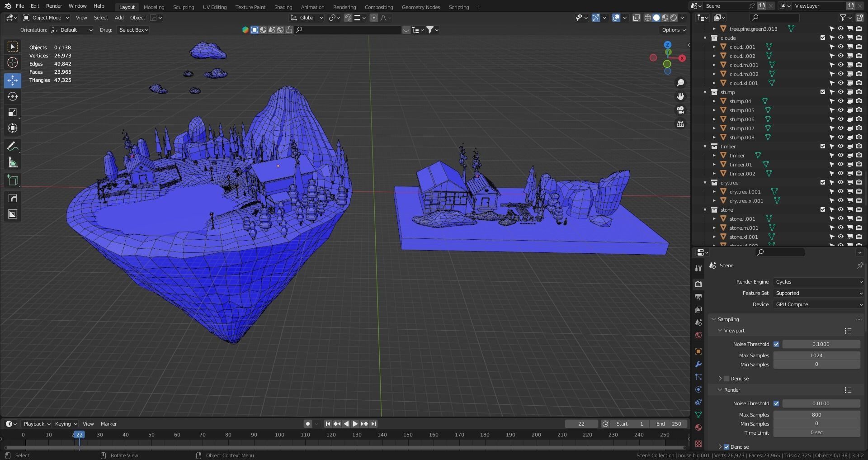The width and height of the screenshot is (868, 460).
Task: Hide stump.04 in viewport
Action: tap(840, 101)
